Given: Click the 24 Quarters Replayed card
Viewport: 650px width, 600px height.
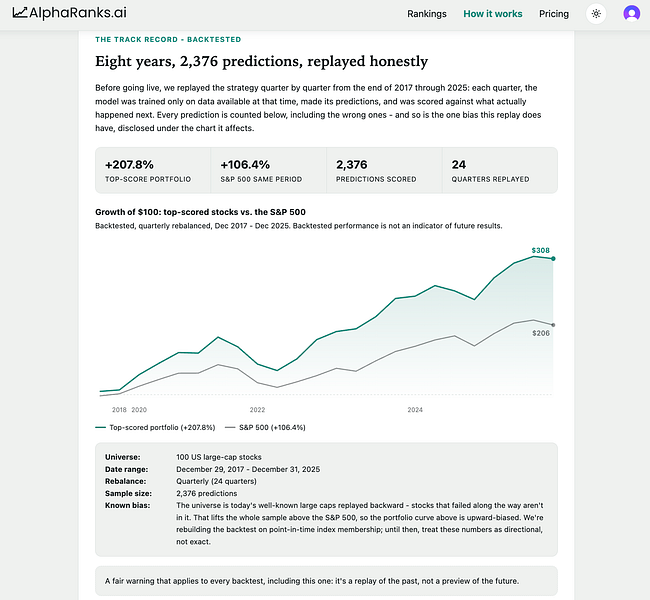Looking at the screenshot, I should point(500,170).
